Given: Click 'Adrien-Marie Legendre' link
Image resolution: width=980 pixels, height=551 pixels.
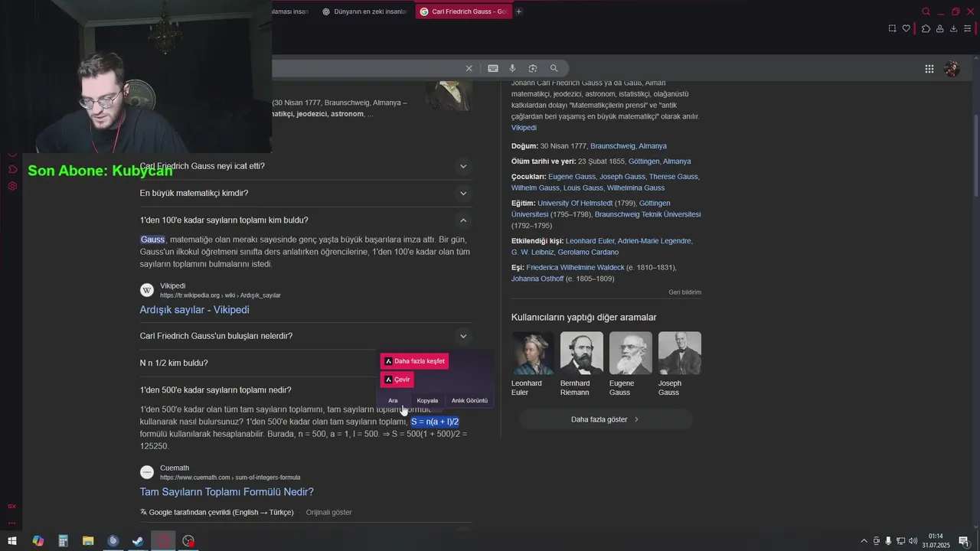Looking at the screenshot, I should 654,241.
